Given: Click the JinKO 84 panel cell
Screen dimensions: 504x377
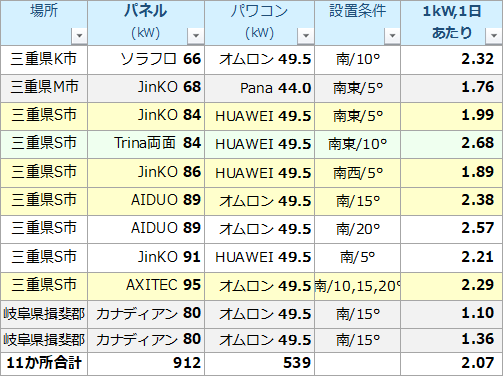Looking at the screenshot, I should point(146,116).
